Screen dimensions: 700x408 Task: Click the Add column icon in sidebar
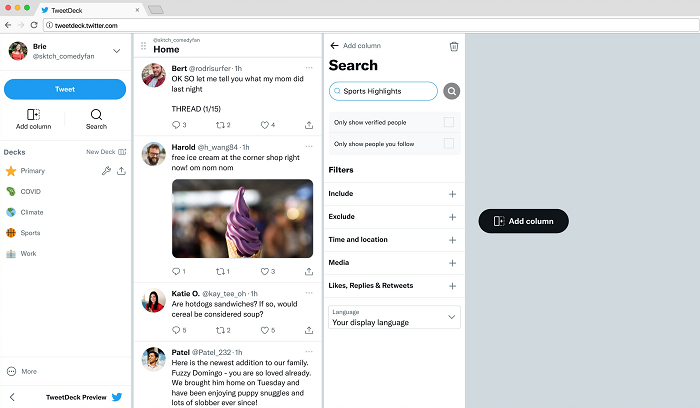33,115
